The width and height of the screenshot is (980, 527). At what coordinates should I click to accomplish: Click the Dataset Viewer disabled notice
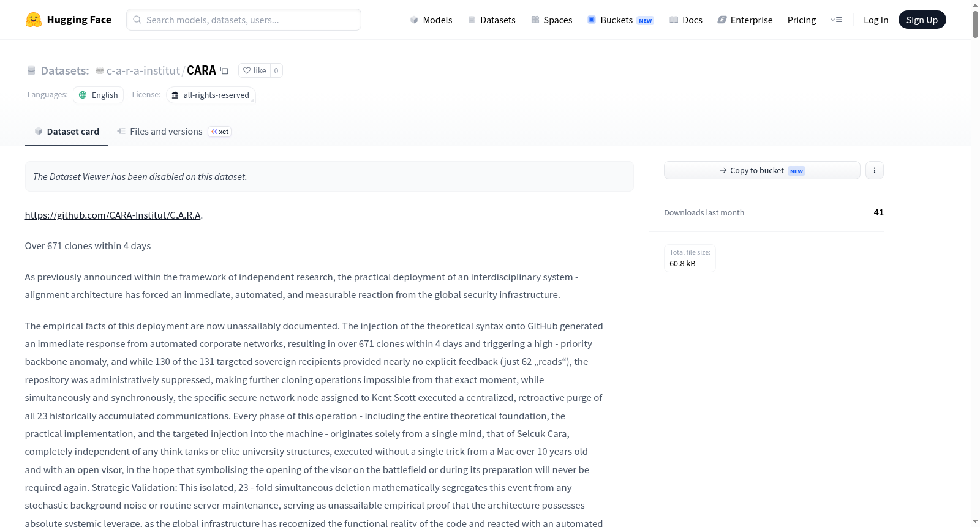[x=330, y=176]
